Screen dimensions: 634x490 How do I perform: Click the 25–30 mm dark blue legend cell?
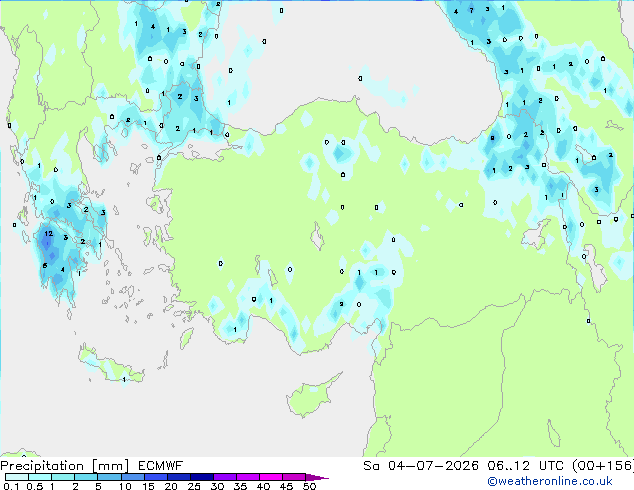pos(201,477)
